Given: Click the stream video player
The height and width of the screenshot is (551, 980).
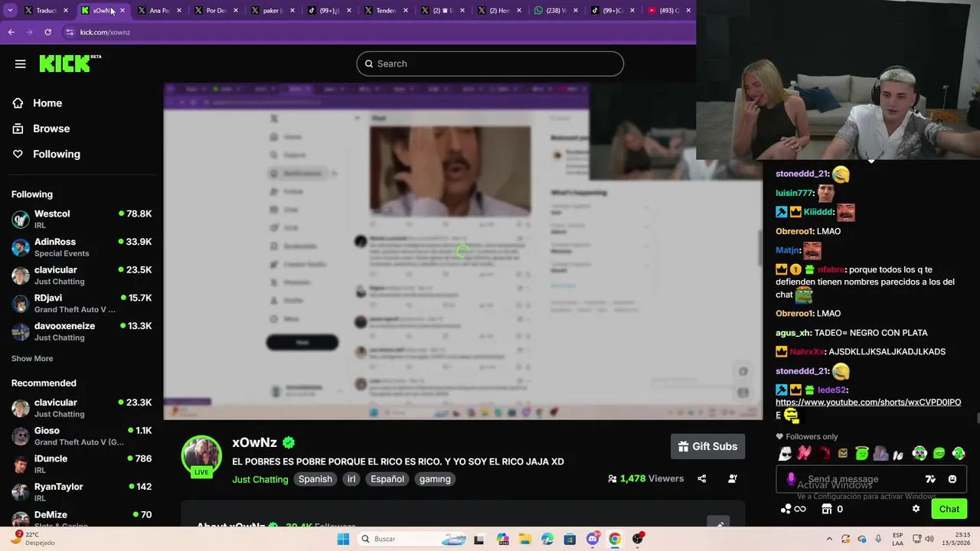Looking at the screenshot, I should 463,252.
